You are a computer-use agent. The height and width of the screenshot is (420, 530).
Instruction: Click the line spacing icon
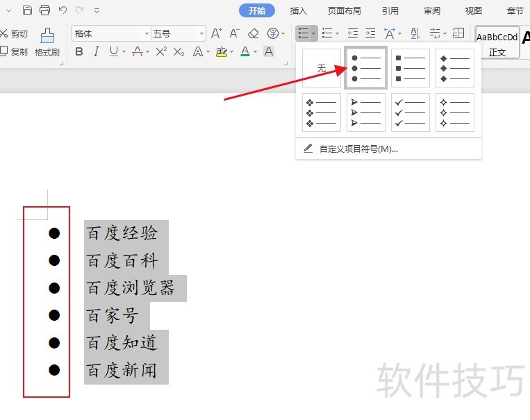pyautogui.click(x=435, y=33)
